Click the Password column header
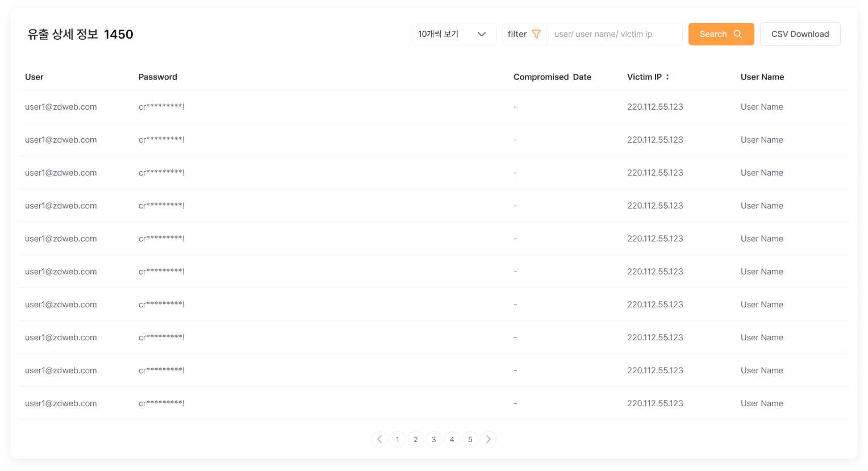The width and height of the screenshot is (868, 471). (158, 77)
